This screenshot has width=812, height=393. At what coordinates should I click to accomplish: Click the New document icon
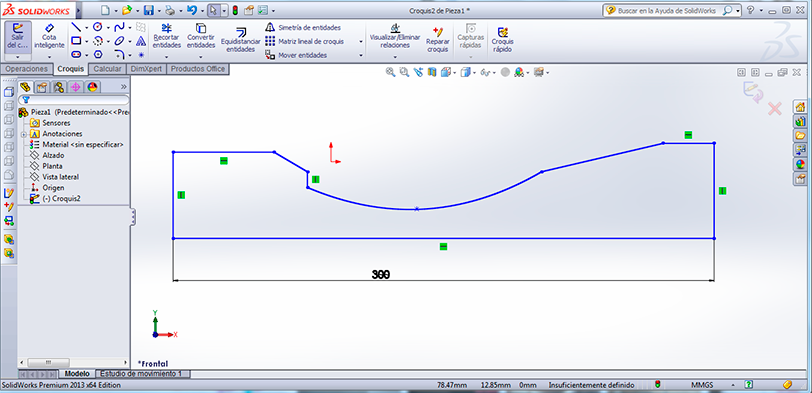click(x=106, y=10)
